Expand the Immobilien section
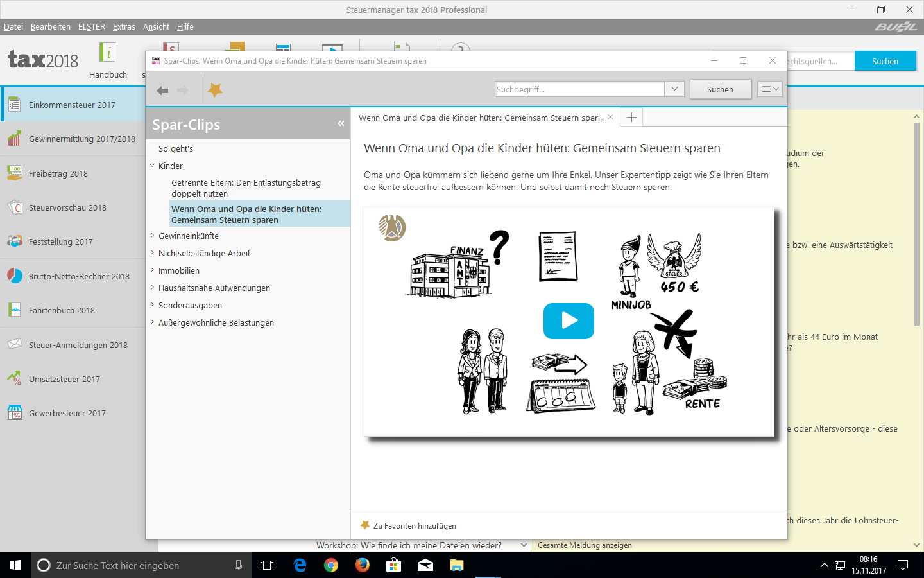The image size is (924, 578). coord(152,270)
